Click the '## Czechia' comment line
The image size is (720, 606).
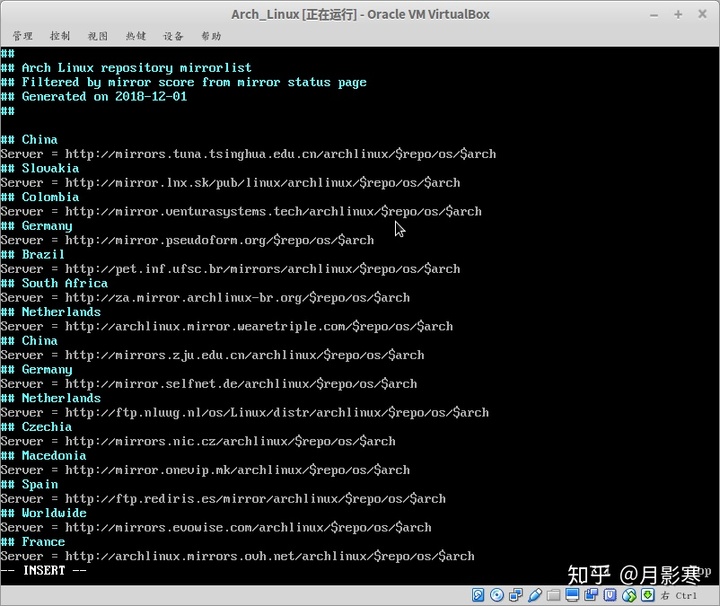(36, 427)
